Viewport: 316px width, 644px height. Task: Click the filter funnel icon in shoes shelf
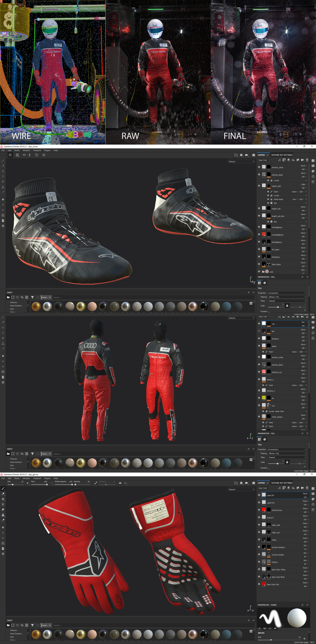coord(32,297)
